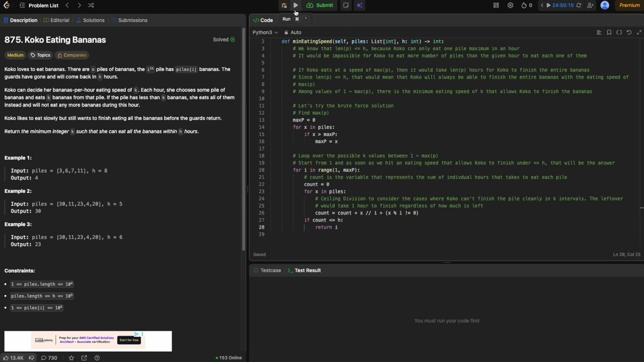Expand the code editor to fullscreen
Image resolution: width=644 pixels, height=362 pixels.
(x=639, y=32)
